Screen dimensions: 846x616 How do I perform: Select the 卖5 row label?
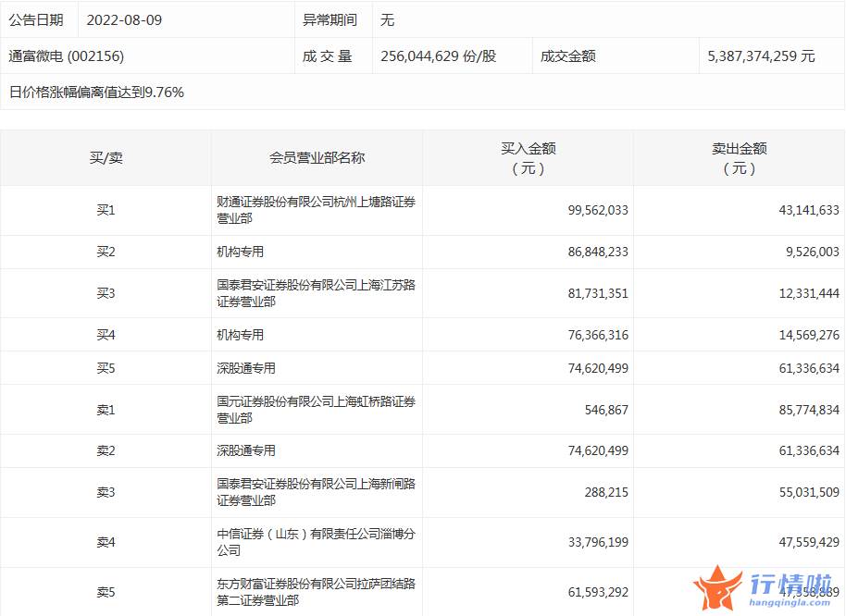click(106, 592)
